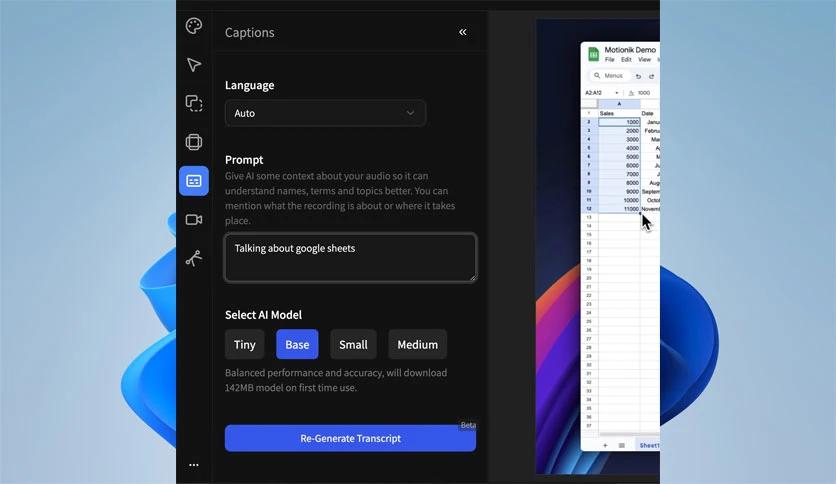Open View menu in Sheets preview
The width and height of the screenshot is (836, 484).
pos(645,60)
